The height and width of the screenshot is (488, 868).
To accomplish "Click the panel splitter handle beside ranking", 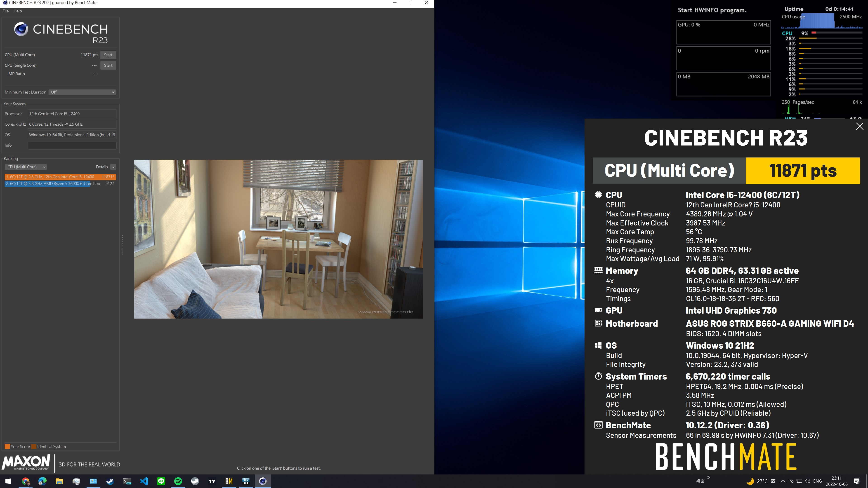I will (x=122, y=245).
